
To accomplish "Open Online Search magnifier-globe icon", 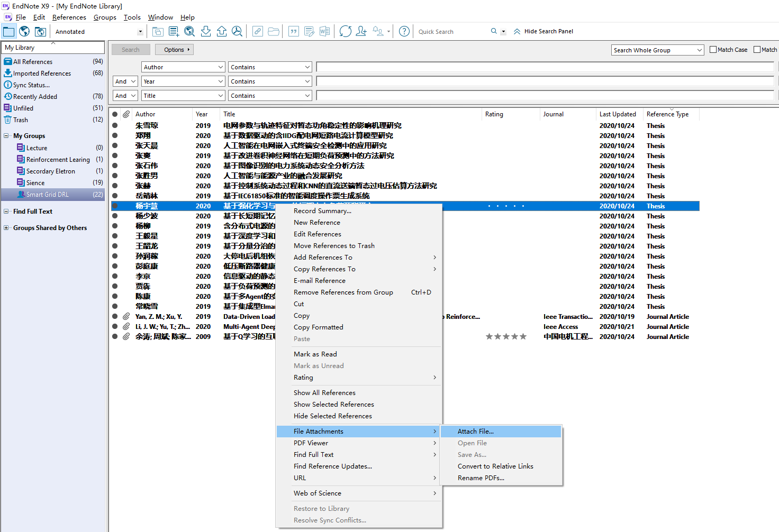I will click(189, 31).
